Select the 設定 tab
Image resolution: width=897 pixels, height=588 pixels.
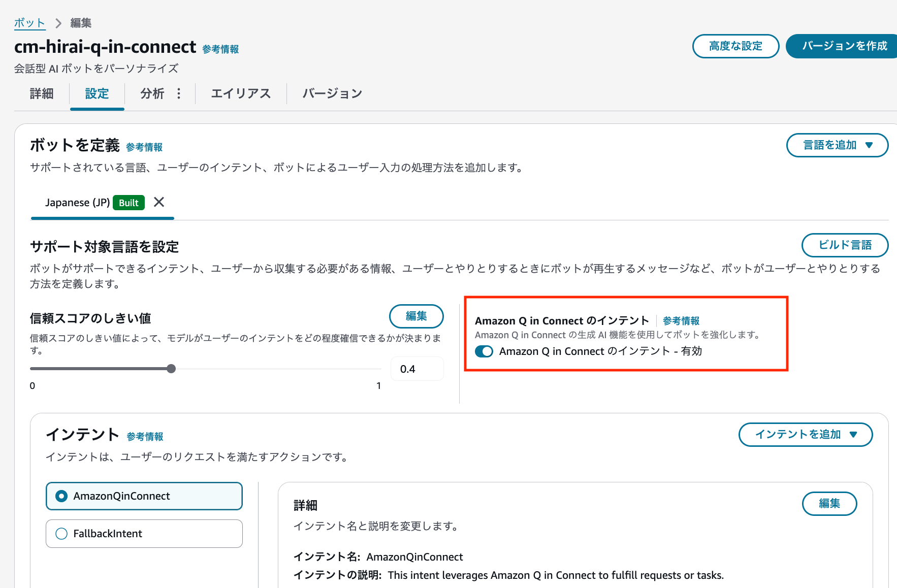97,94
